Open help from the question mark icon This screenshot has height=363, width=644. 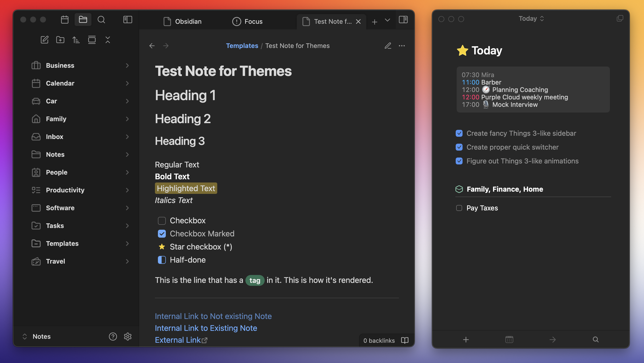113,337
